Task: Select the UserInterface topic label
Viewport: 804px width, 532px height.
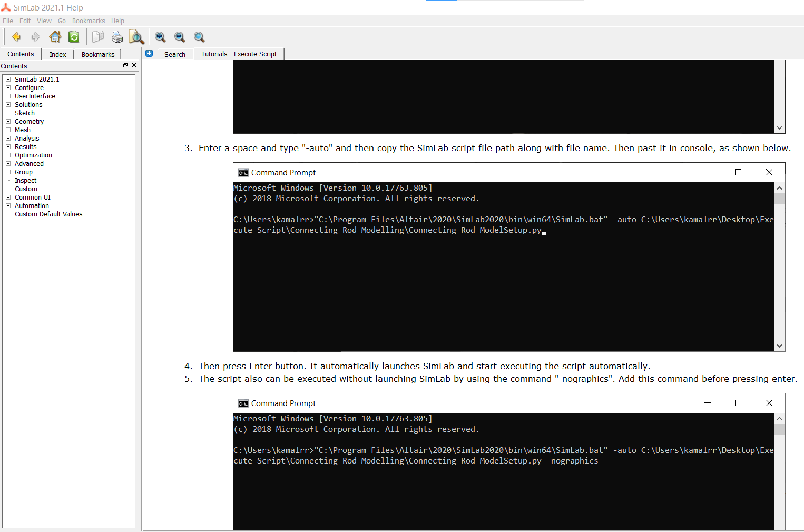Action: point(35,96)
